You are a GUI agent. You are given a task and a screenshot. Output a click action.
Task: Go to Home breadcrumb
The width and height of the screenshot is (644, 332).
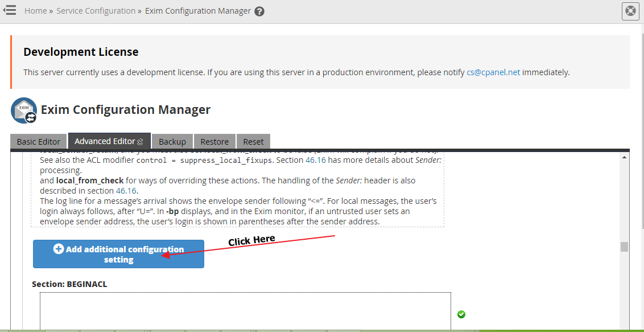coord(36,11)
